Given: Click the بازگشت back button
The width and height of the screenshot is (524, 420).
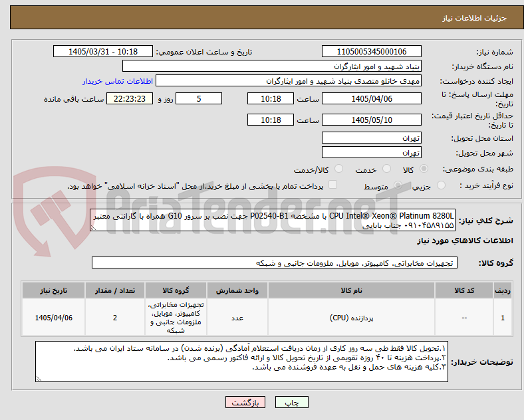Looking at the screenshot, I should (245, 403).
